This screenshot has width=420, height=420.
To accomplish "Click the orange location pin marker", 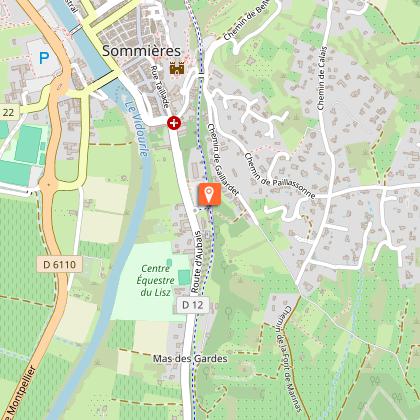I will click(x=209, y=194).
